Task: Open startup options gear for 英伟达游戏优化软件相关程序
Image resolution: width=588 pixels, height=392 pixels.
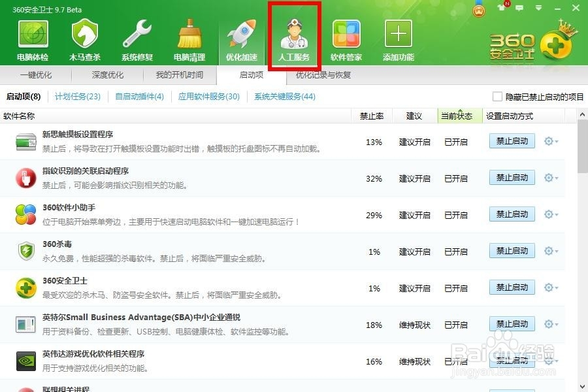Action: (547, 361)
